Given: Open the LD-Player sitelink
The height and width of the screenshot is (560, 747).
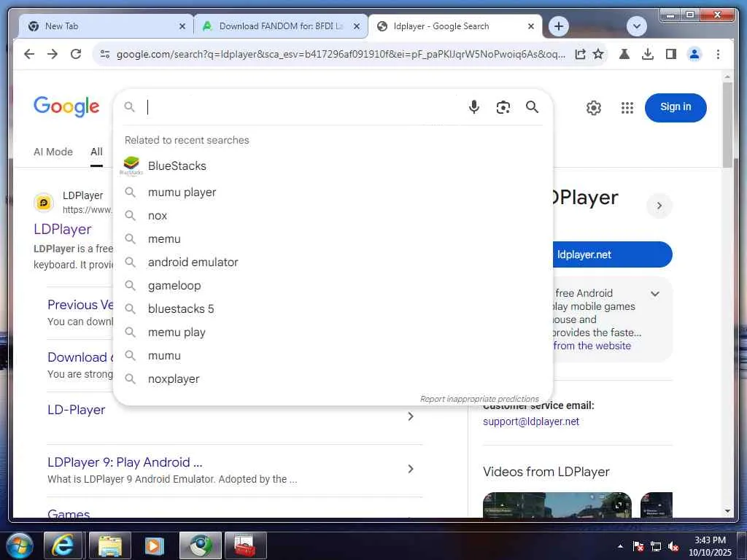Looking at the screenshot, I should [x=76, y=410].
